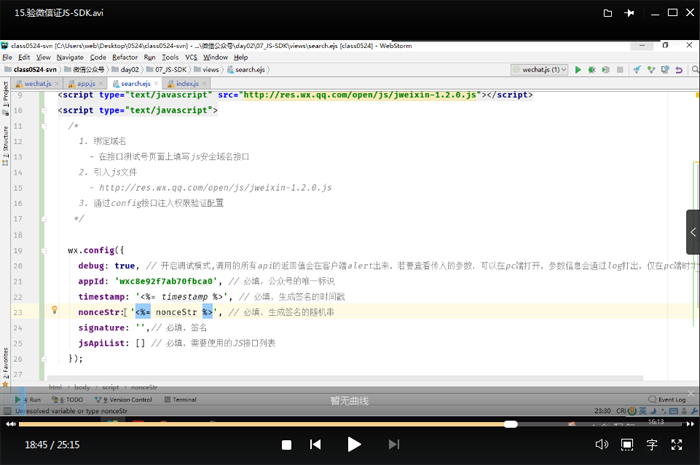The width and height of the screenshot is (700, 465).
Task: Click the progress bar knob
Action: click(511, 424)
